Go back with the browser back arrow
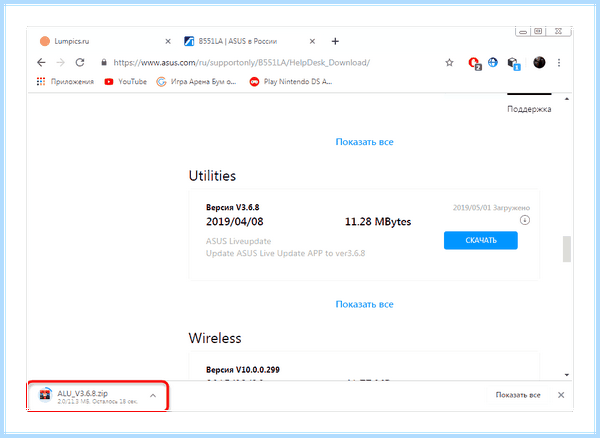Viewport: 600px width, 438px height. point(41,62)
